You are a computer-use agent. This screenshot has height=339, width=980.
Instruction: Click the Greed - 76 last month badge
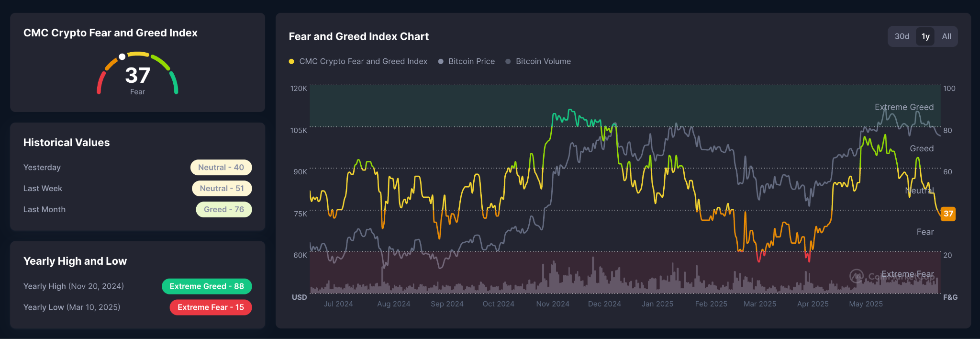(224, 209)
